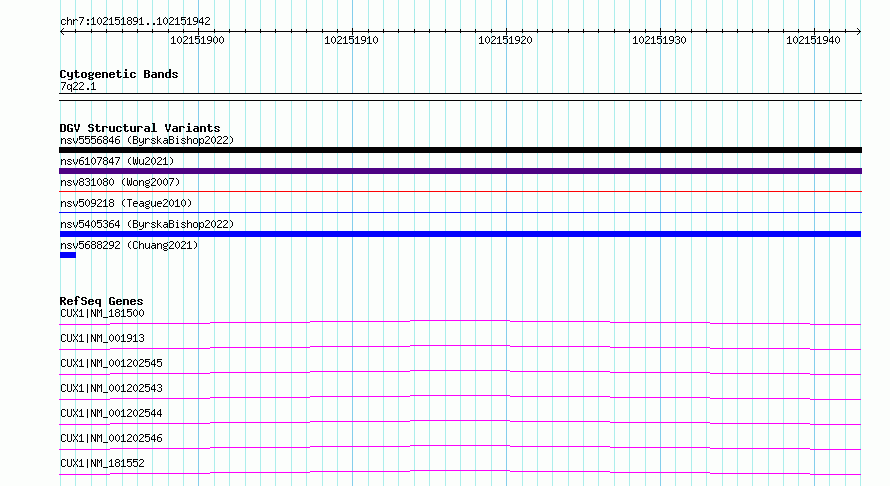
Task: Click the RefSeq Genes track title
Action: pyautogui.click(x=101, y=301)
